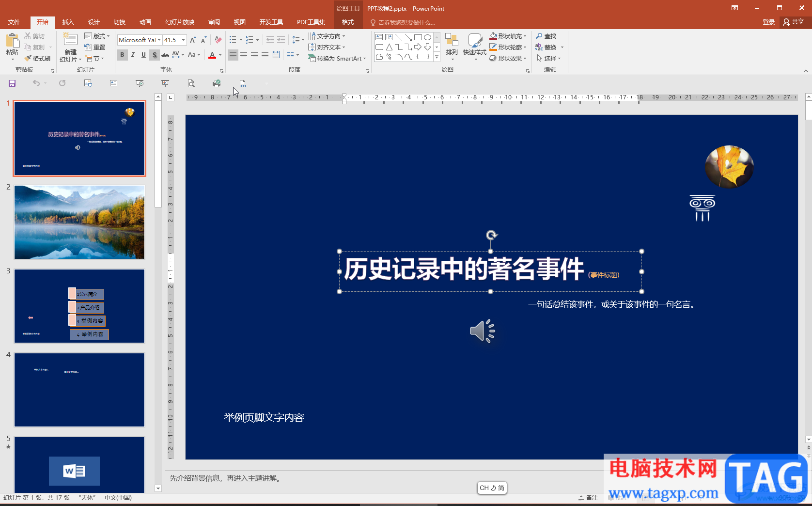This screenshot has width=812, height=506.
Task: Clear all formatting with the eraser icon
Action: [x=218, y=40]
